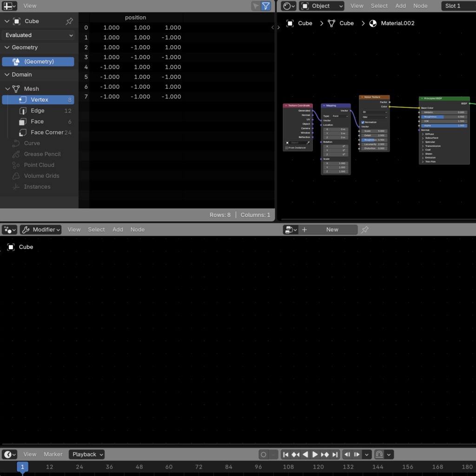Screen dimensions: 476x476
Task: Open the Evaluated data source dropdown
Action: (39, 35)
